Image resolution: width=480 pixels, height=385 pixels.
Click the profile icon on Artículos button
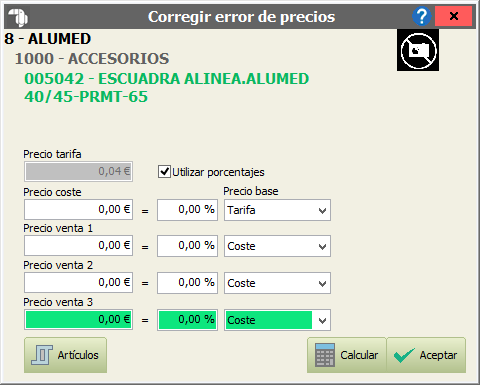(x=42, y=355)
